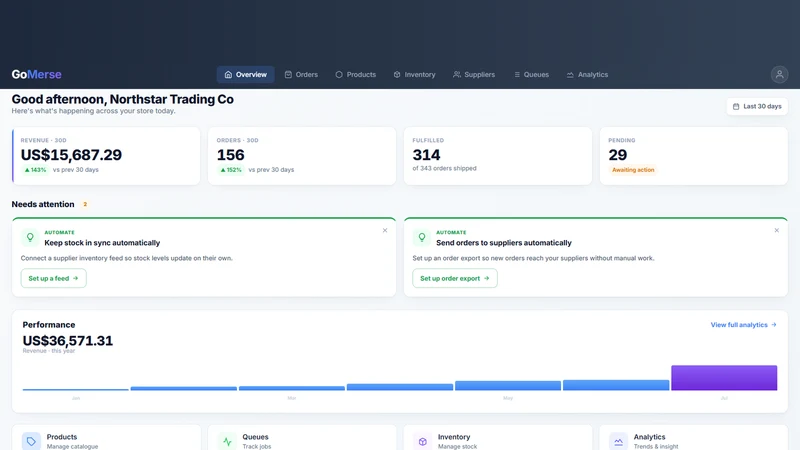The width and height of the screenshot is (800, 450).
Task: Click the Products tag icon in quick links
Action: (31, 441)
